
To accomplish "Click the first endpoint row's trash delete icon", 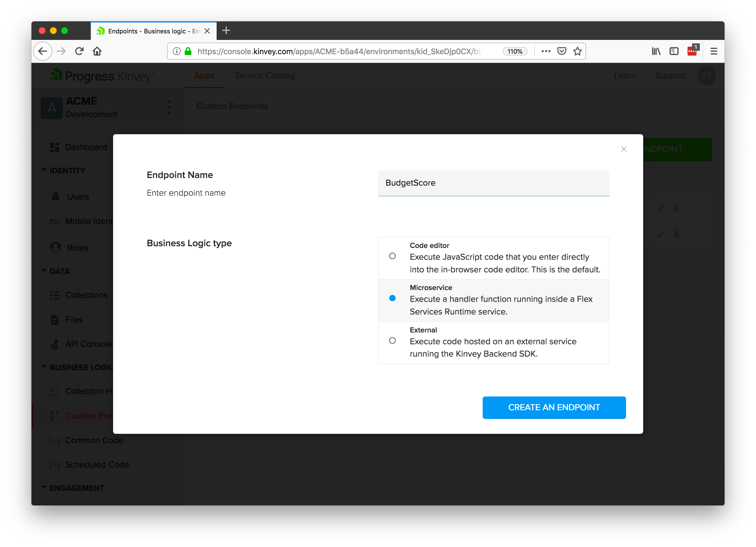I will pos(676,208).
